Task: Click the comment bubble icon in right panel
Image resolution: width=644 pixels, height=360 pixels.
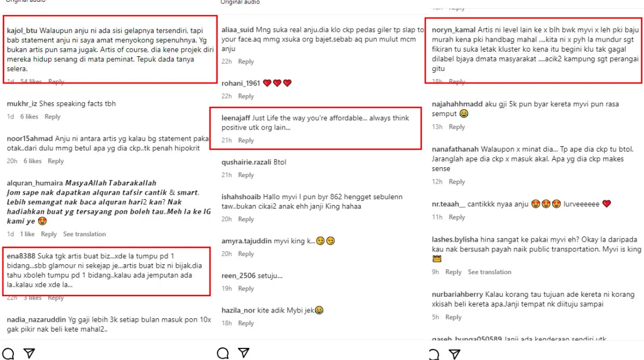Action: coord(433,354)
